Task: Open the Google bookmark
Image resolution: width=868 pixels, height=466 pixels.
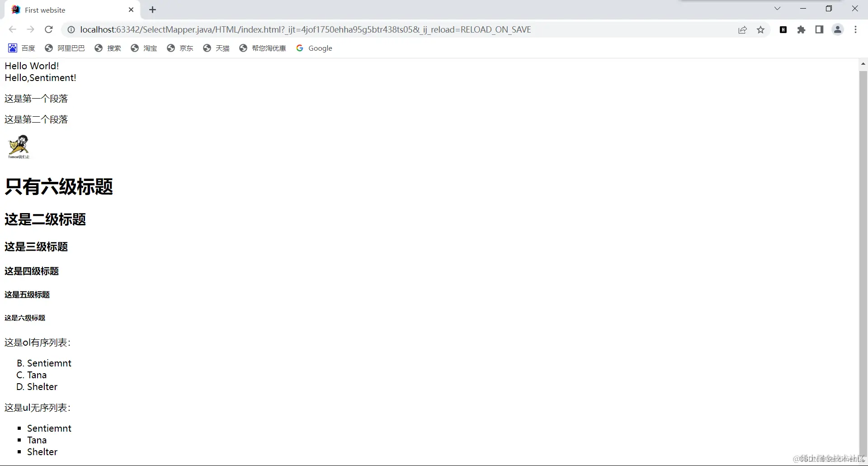Action: tap(314, 48)
